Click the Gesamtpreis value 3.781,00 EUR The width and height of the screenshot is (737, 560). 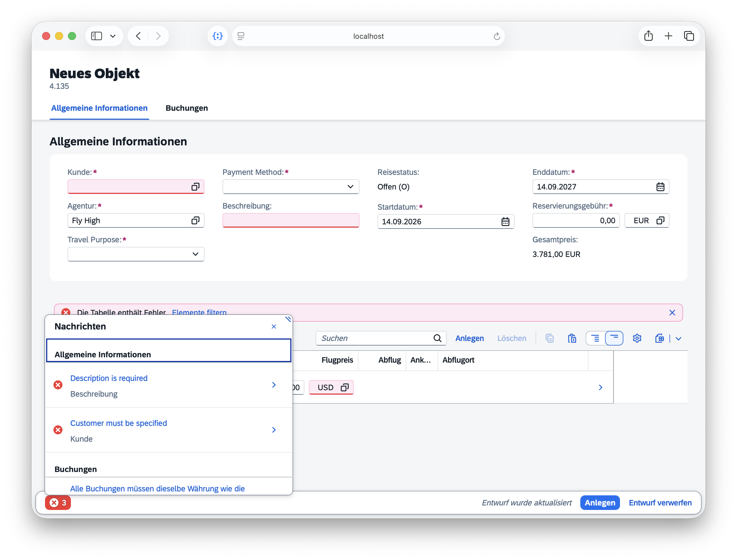click(556, 254)
